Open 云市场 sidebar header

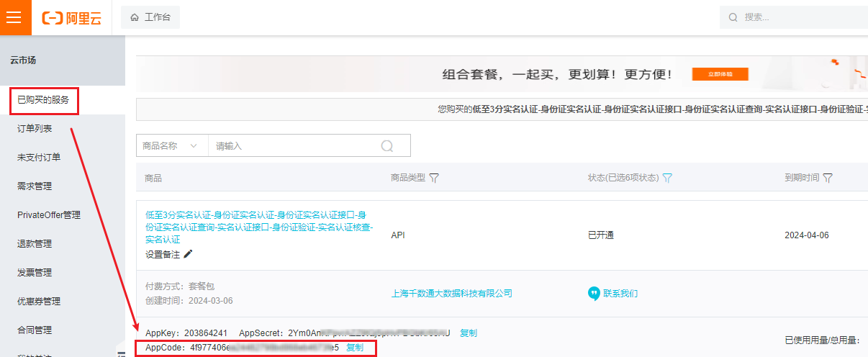(23, 60)
